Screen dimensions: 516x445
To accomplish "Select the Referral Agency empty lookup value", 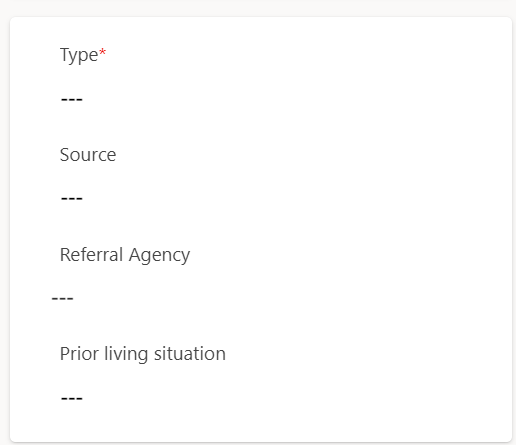I will pos(63,298).
